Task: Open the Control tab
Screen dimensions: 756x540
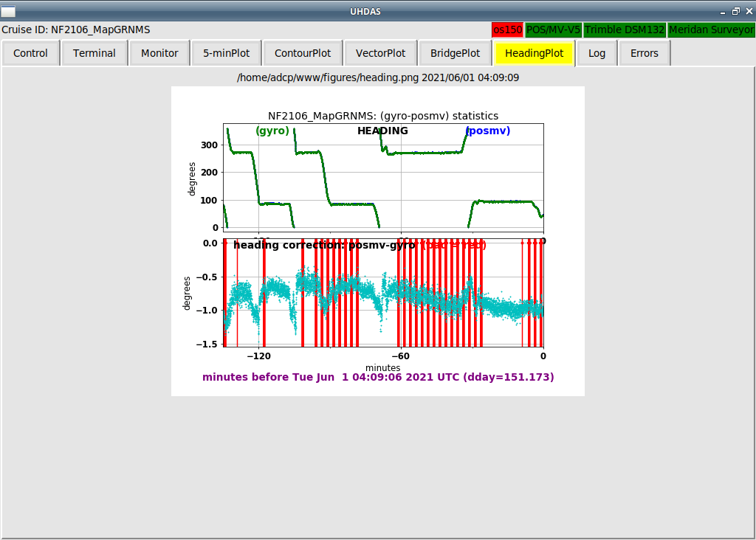Action: point(30,53)
